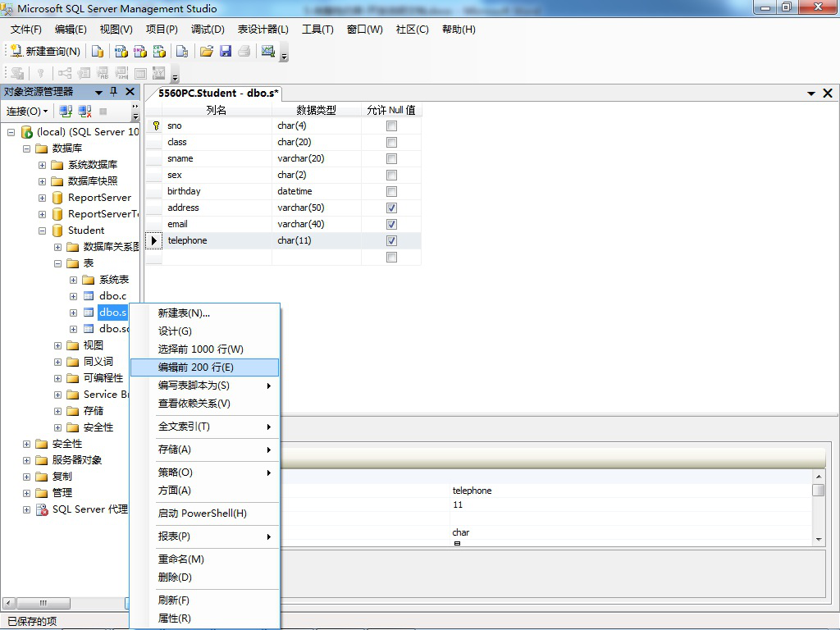This screenshot has width=840, height=630.
Task: Click the Object Explorer horizontal scrollbar thumb
Action: pyautogui.click(x=43, y=603)
